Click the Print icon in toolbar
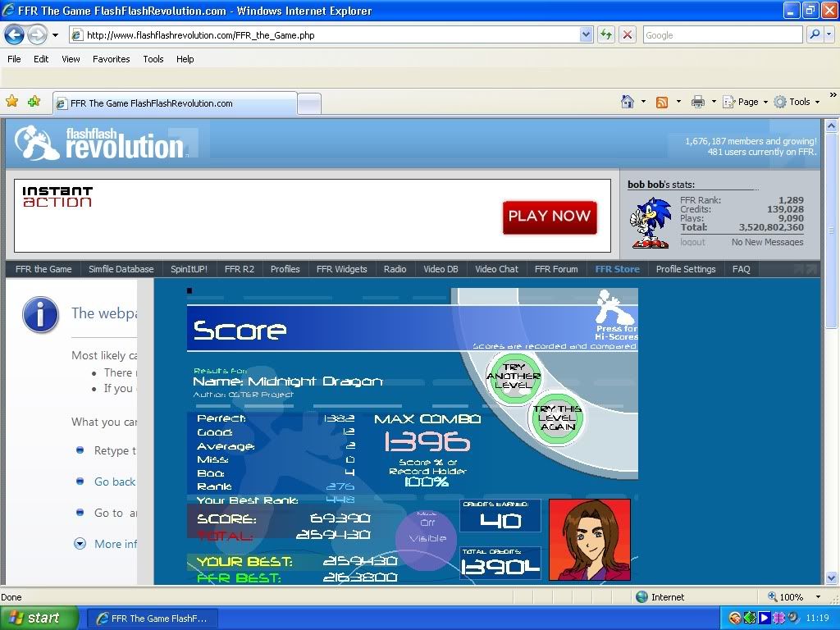The width and height of the screenshot is (840, 630). (x=698, y=102)
